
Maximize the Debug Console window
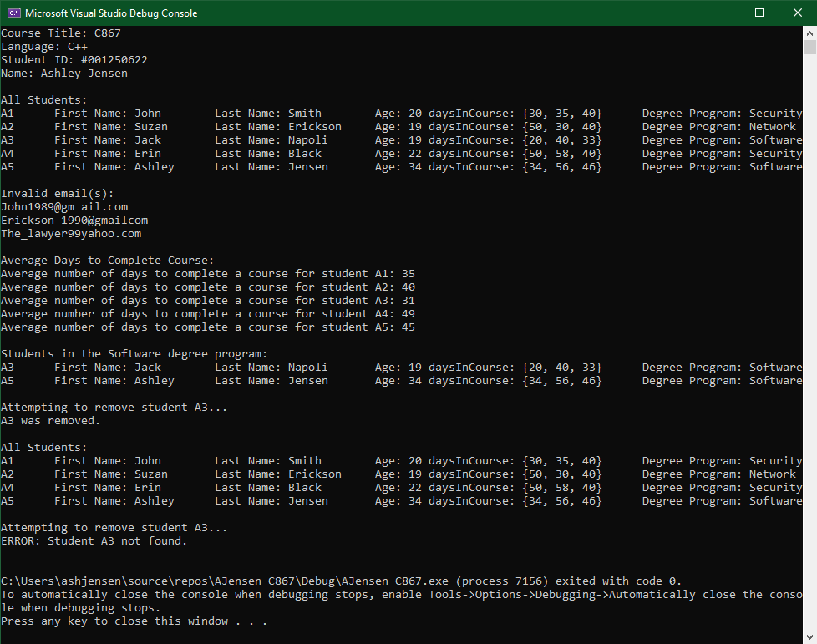click(759, 13)
